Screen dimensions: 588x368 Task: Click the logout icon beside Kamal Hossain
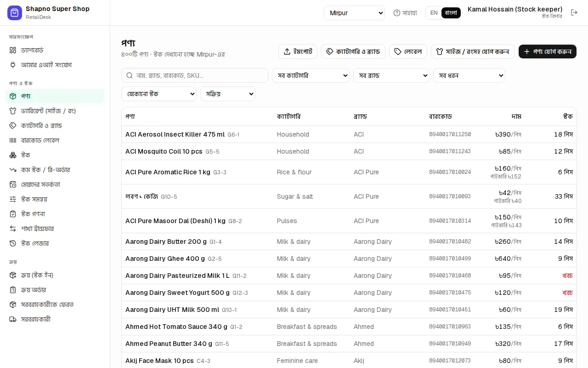(574, 13)
